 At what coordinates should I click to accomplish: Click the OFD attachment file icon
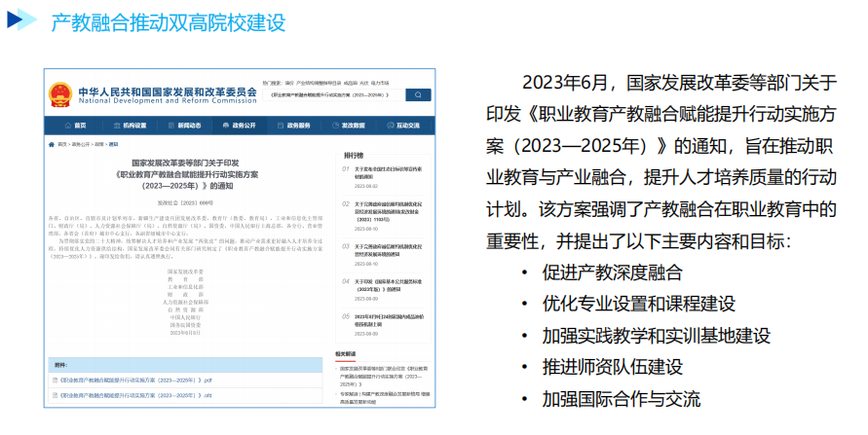click(x=56, y=396)
